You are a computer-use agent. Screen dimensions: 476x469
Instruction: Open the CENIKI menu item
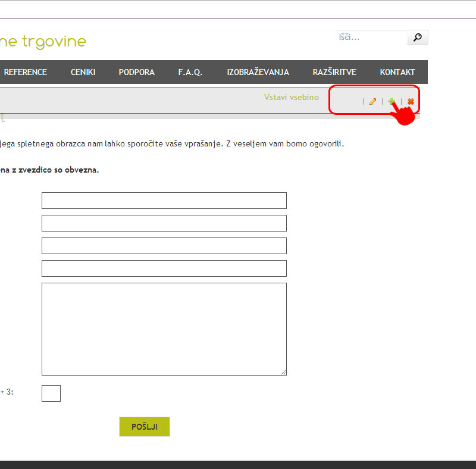click(83, 72)
